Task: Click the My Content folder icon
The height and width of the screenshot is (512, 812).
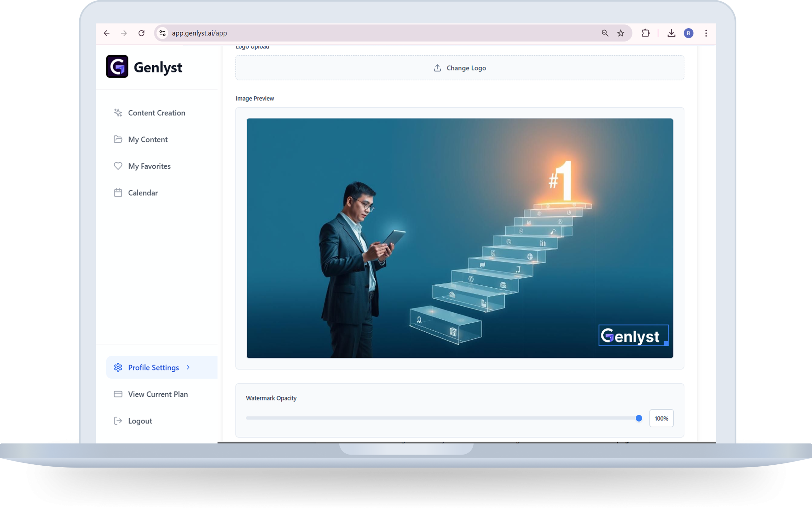Action: (118, 139)
